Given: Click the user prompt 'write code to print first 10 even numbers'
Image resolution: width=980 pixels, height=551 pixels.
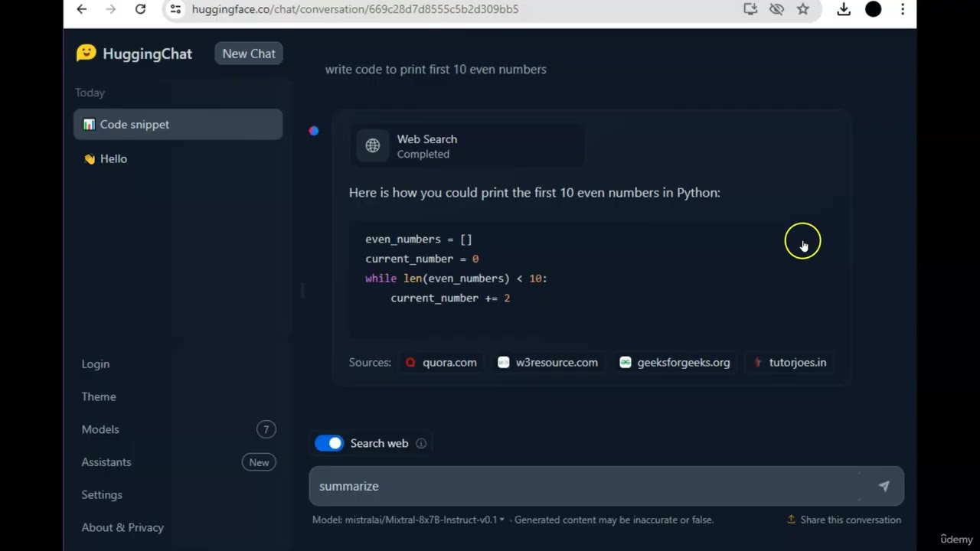Looking at the screenshot, I should pyautogui.click(x=436, y=69).
